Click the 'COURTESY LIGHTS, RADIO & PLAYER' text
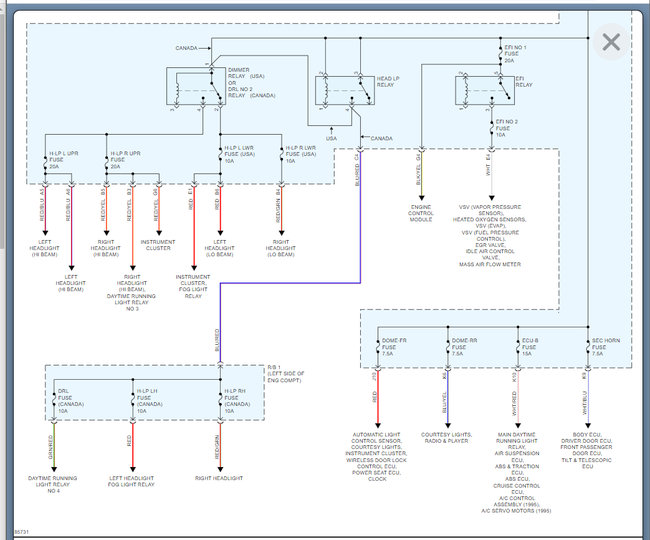 [x=446, y=438]
